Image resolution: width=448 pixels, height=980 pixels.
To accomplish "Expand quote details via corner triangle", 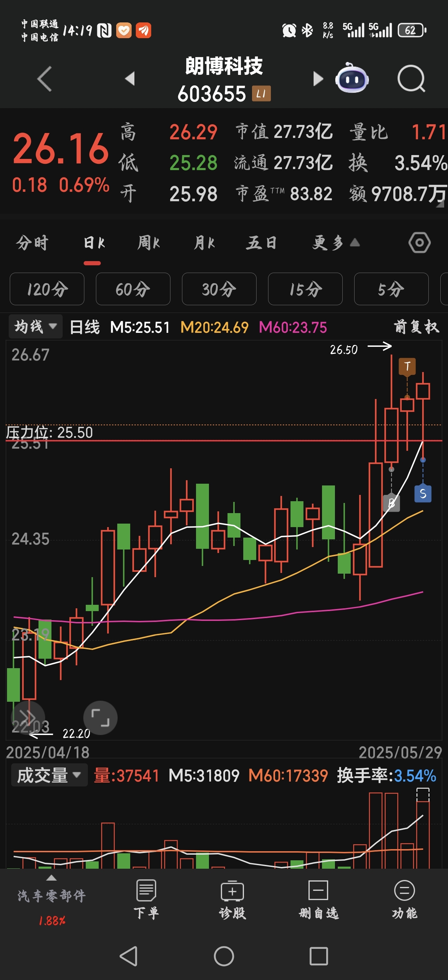I will pos(440,204).
